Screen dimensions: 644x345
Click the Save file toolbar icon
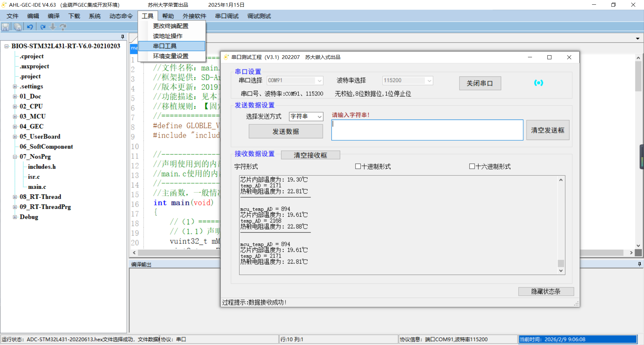click(x=5, y=27)
